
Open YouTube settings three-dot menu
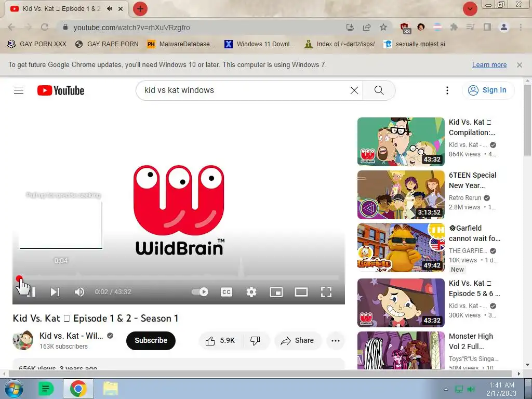coord(447,90)
